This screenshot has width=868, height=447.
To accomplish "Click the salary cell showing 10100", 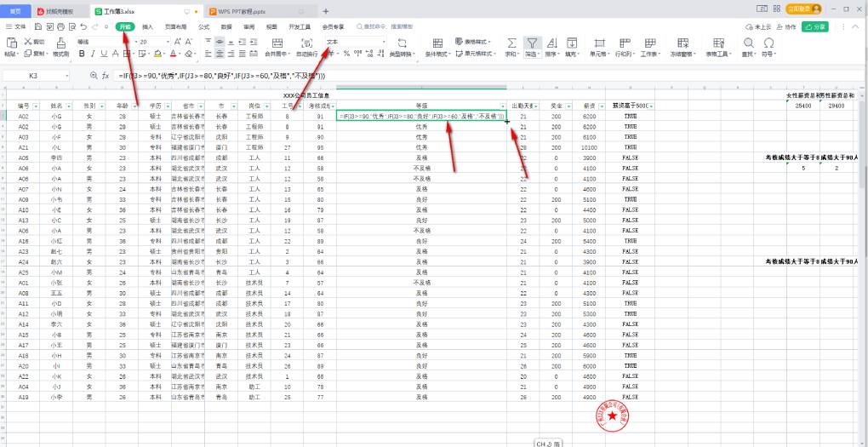I will tap(589, 147).
